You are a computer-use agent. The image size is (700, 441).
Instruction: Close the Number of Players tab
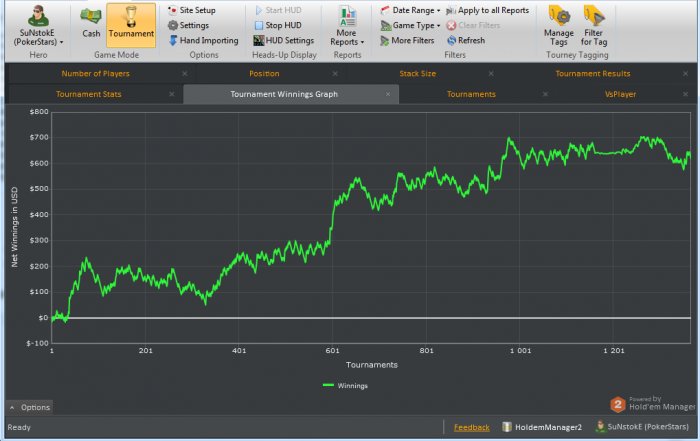pos(184,74)
